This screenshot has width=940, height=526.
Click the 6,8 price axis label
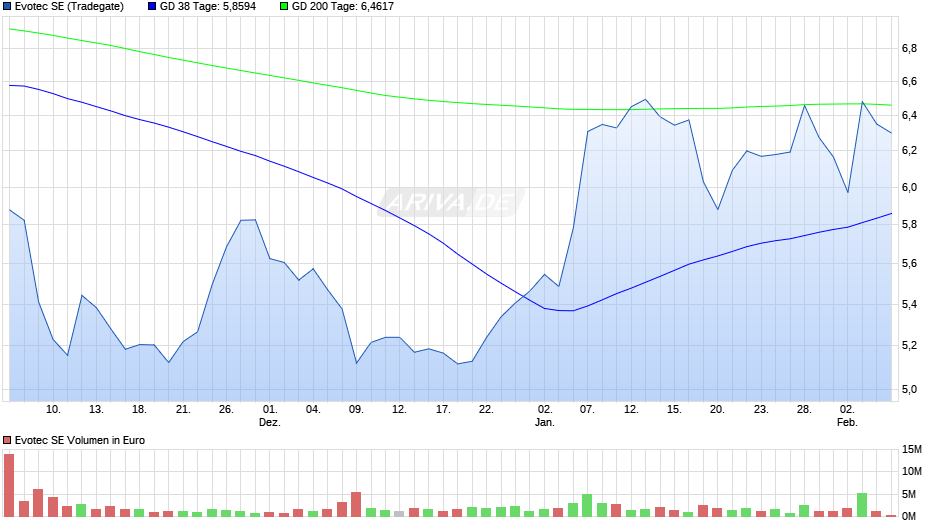[x=909, y=49]
